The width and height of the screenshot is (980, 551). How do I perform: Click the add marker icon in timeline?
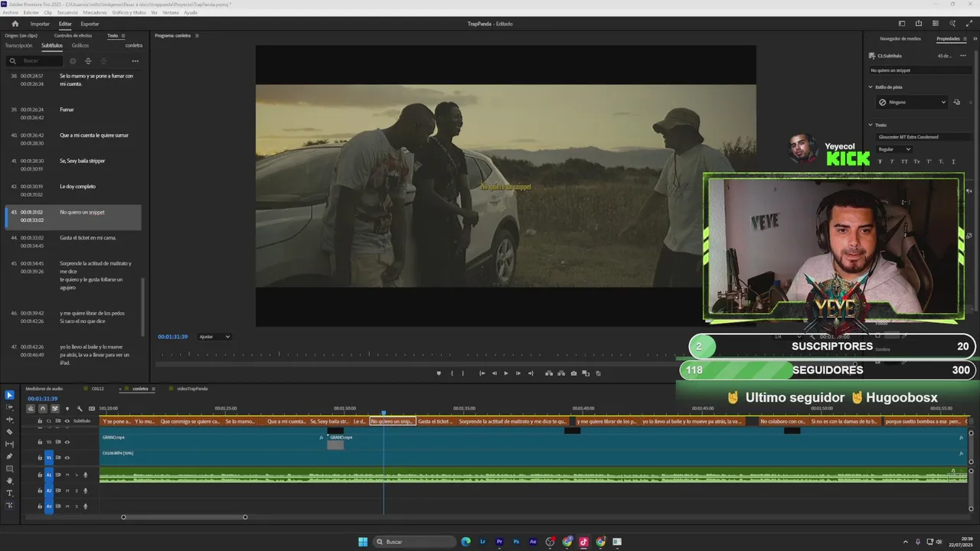[x=67, y=409]
